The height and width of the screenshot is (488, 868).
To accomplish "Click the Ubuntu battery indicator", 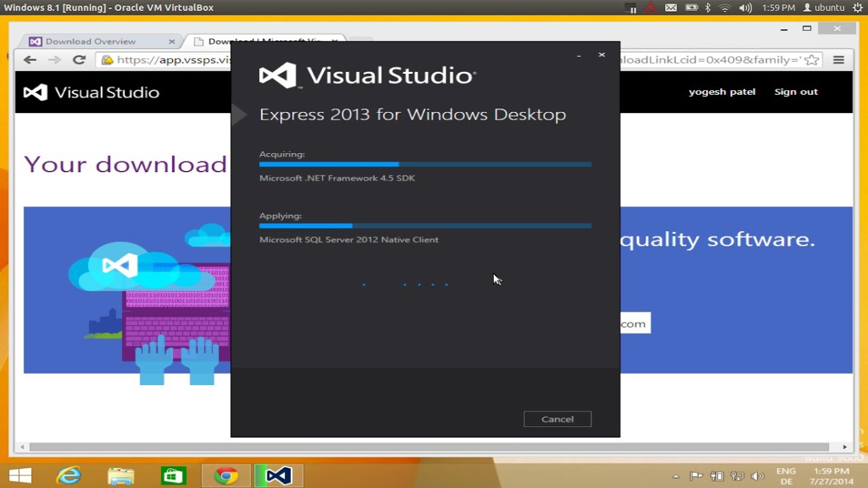I will tap(691, 7).
